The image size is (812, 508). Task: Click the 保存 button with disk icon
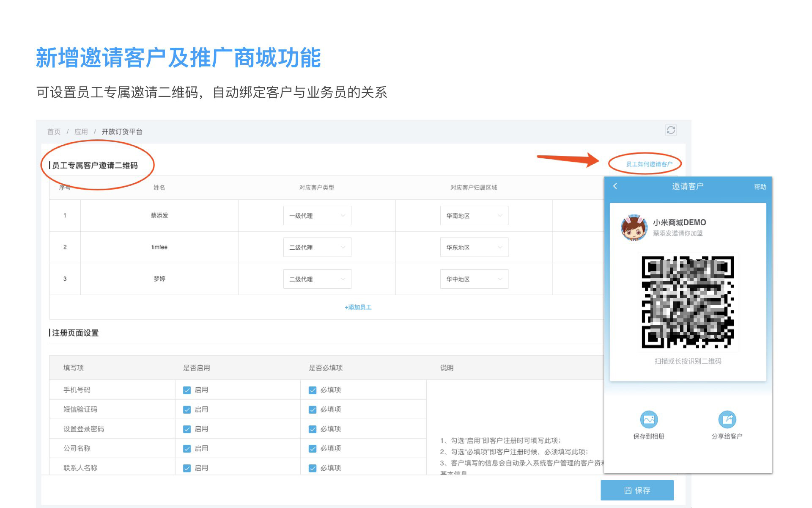637,490
